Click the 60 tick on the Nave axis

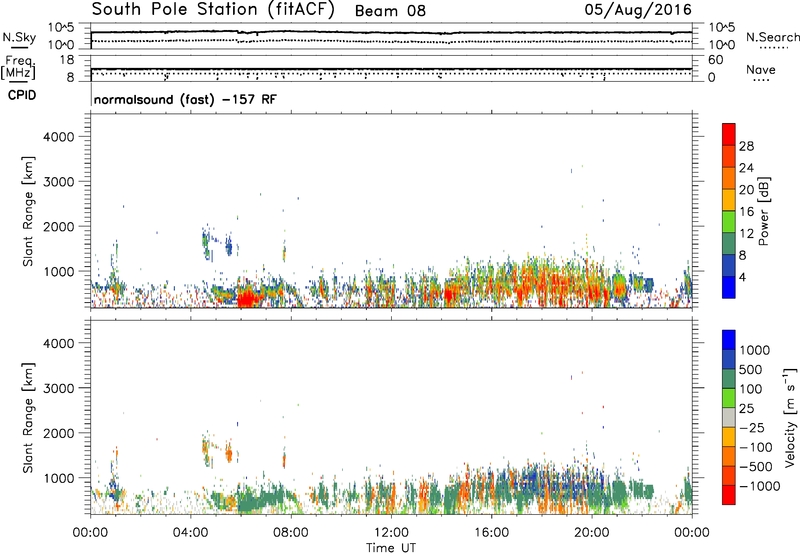click(x=715, y=60)
